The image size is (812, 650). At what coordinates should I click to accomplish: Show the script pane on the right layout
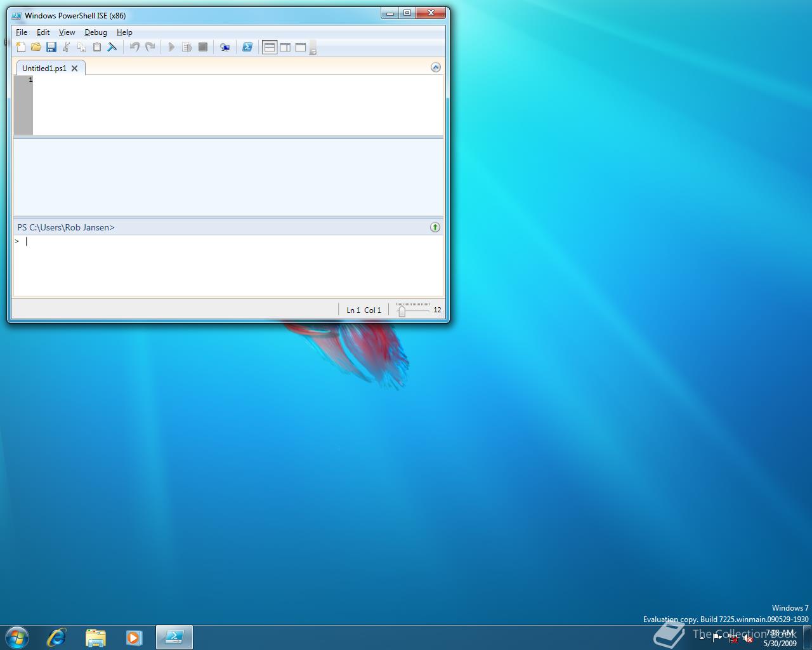pyautogui.click(x=285, y=47)
